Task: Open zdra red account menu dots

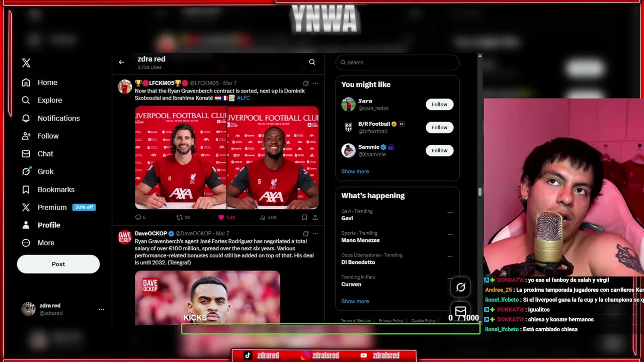Action: (x=101, y=309)
